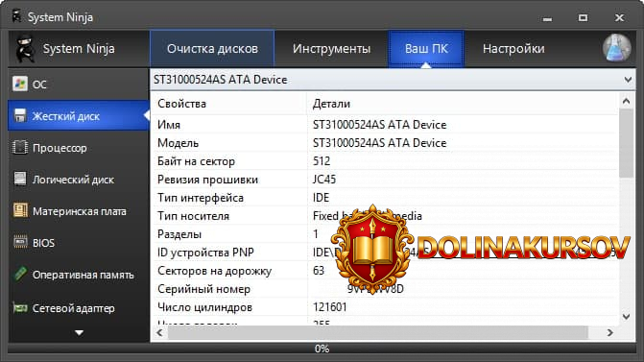
Task: Click the Байт на сектор property
Action: [x=196, y=161]
